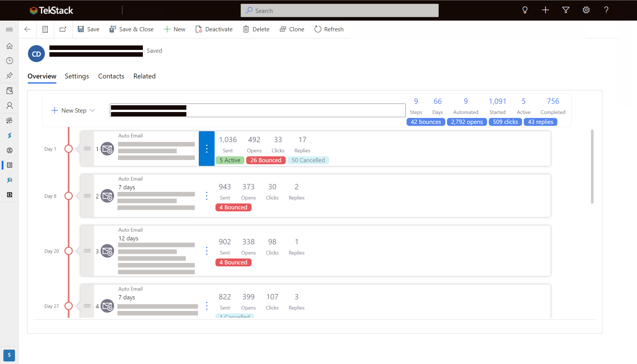Viewport: 637px width, 364px height.
Task: Click the open-in-new-window icon
Action: (63, 29)
